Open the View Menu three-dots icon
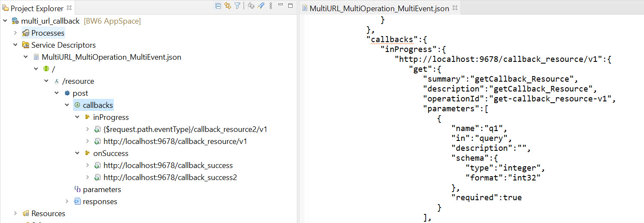 271,6
